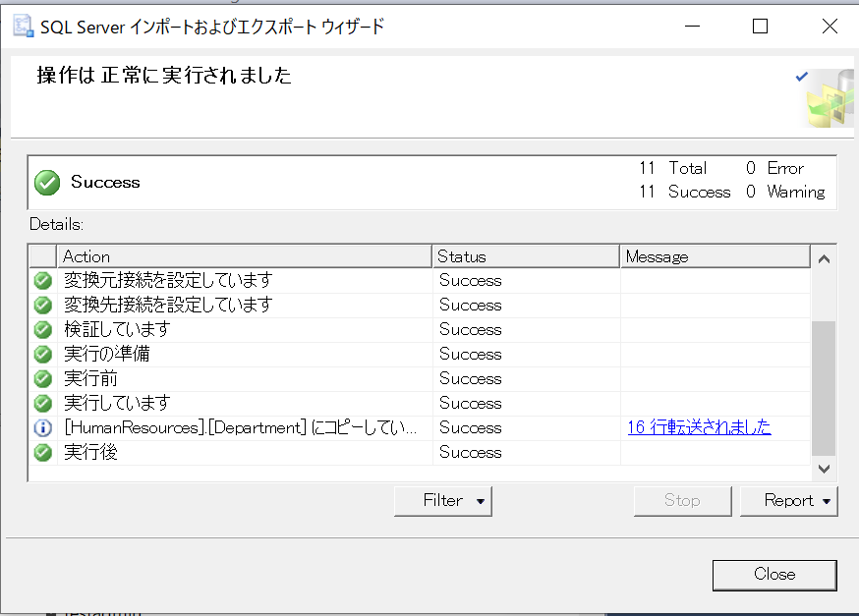Select the 実行の準備 row text
The image size is (859, 616).
coord(107,354)
